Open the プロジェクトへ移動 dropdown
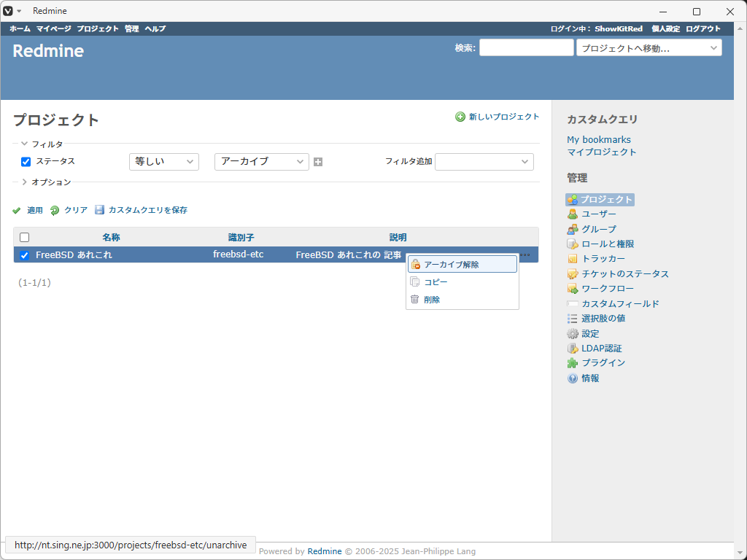Viewport: 747px width, 560px height. pos(649,47)
